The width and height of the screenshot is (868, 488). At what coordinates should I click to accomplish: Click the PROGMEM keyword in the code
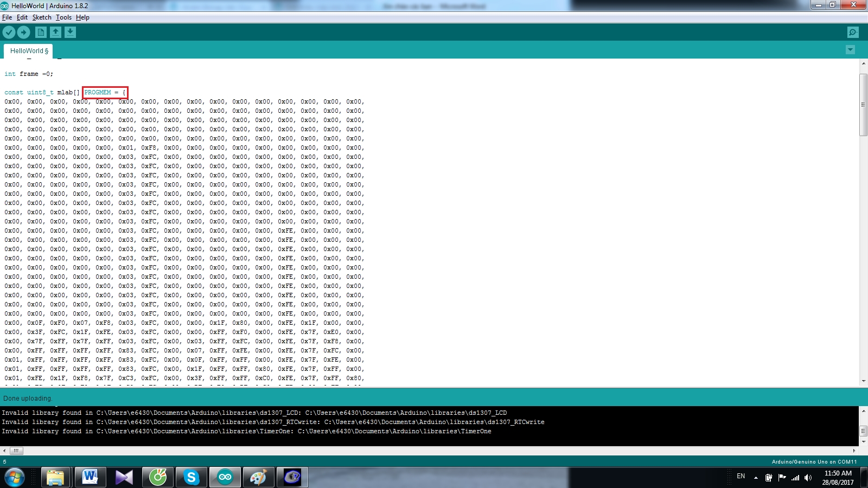point(98,92)
